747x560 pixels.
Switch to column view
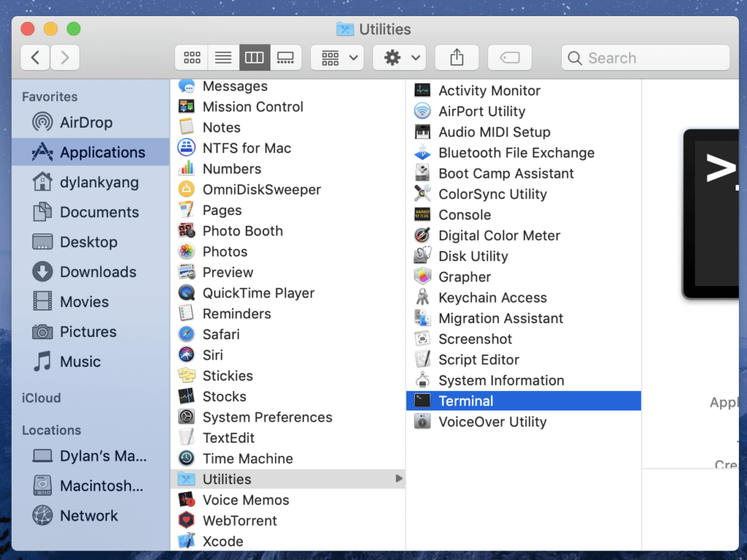coord(255,58)
